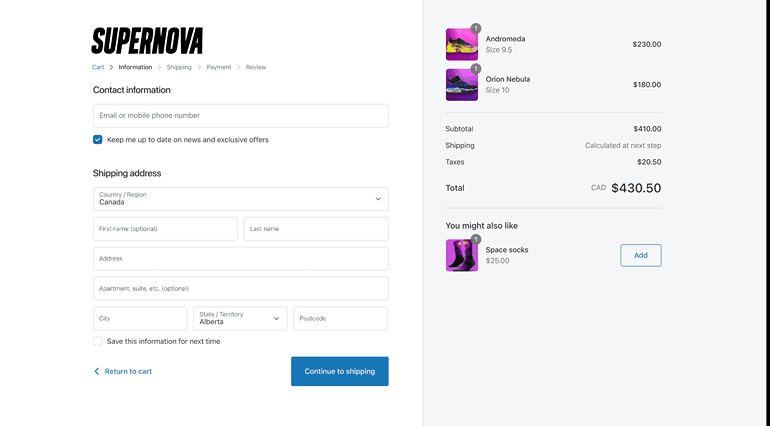The height and width of the screenshot is (426, 770).
Task: Click the $230.00 Andromeda price
Action: tap(647, 44)
